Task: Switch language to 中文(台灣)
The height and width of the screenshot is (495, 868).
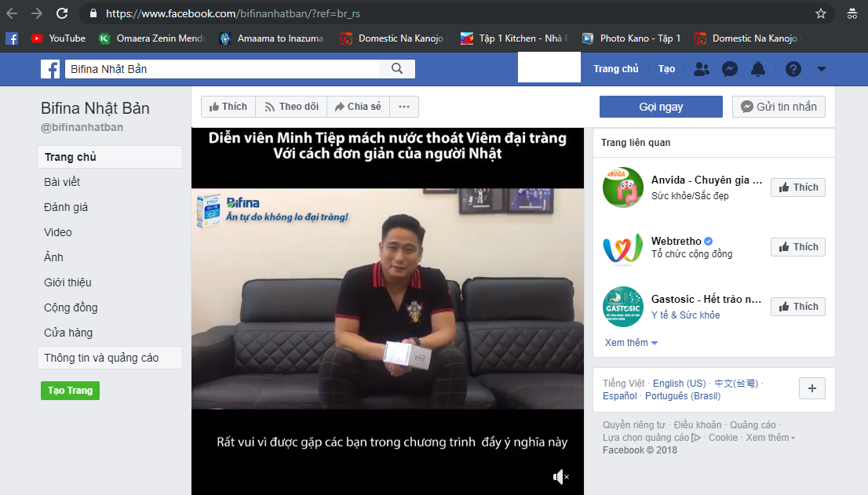Action: (x=736, y=384)
